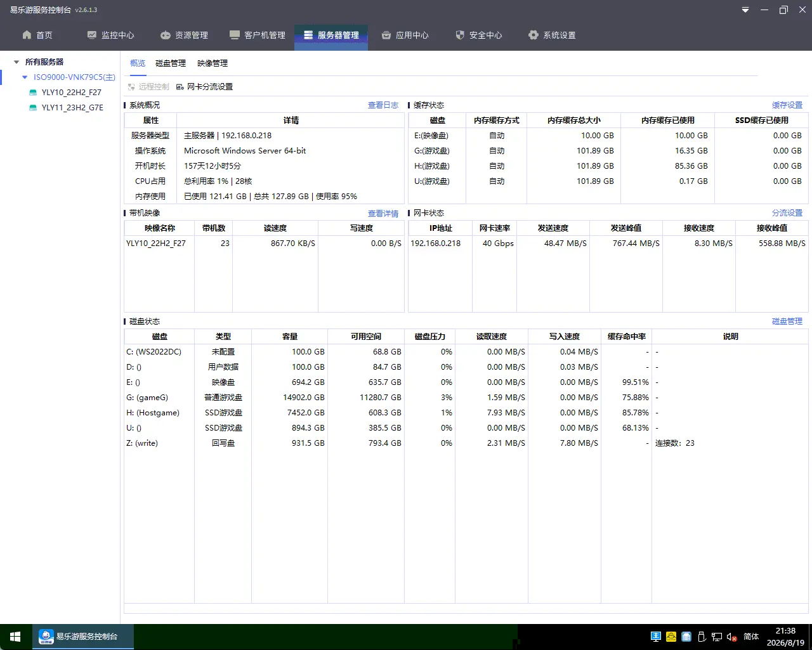The height and width of the screenshot is (650, 812).
Task: Click the muted volume tray icon
Action: click(732, 637)
